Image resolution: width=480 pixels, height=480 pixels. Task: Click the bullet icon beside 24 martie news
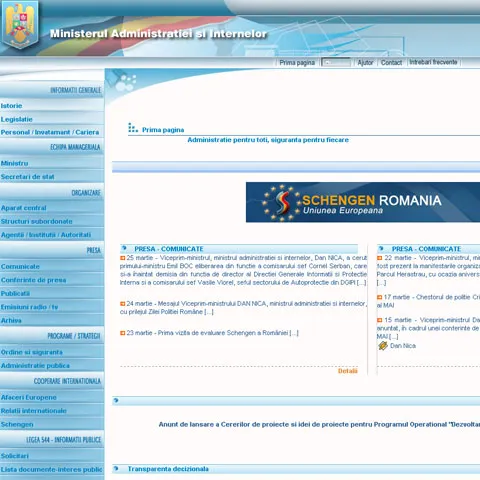pyautogui.click(x=122, y=304)
